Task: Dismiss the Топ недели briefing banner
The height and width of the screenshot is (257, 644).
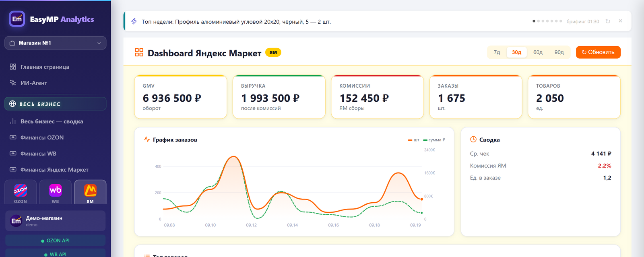Action: click(x=620, y=21)
